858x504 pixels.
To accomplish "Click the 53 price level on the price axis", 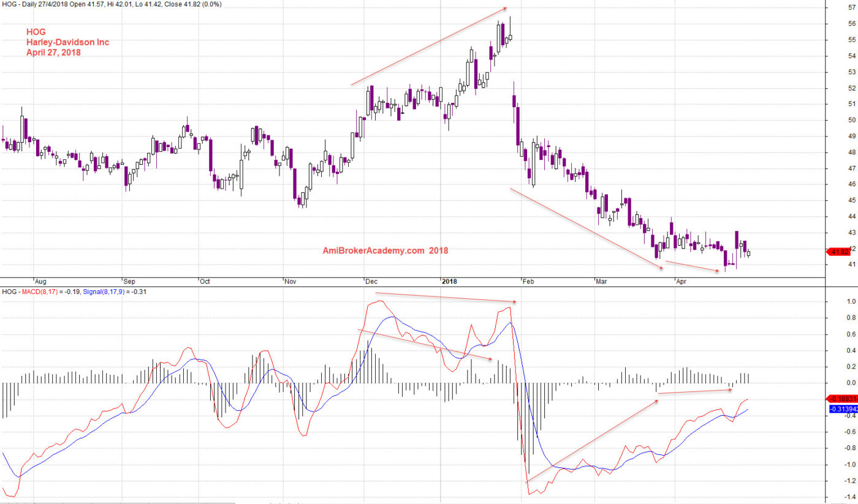I will (x=851, y=72).
